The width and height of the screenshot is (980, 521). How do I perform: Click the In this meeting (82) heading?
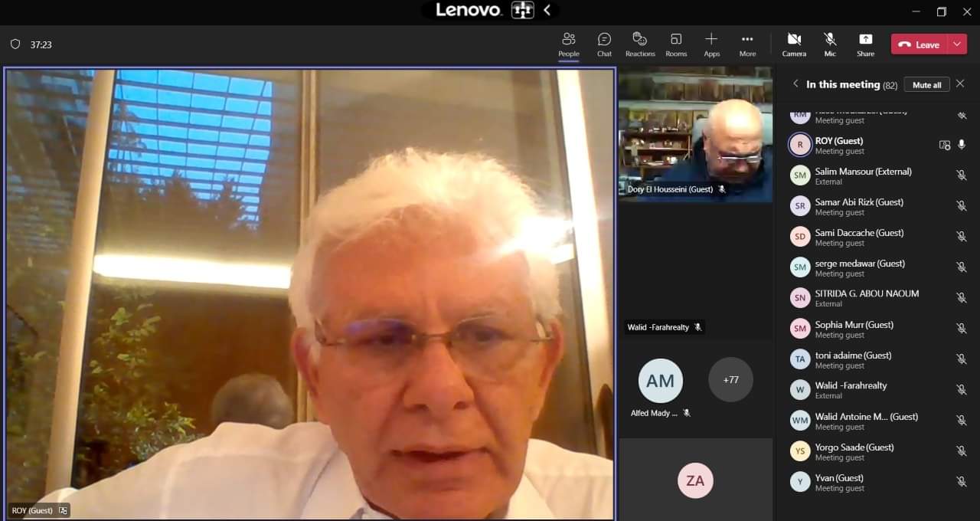851,85
